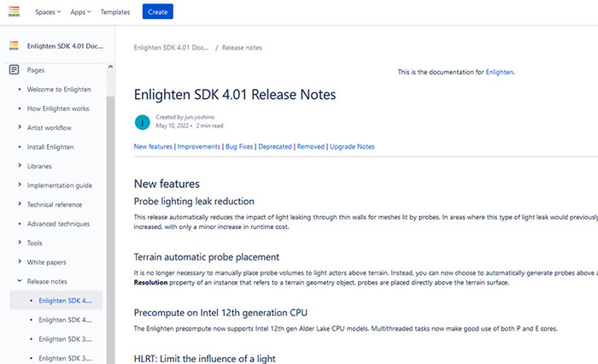The image size is (598, 364).
Task: Expand the Welcome to Enlighten tree item
Action: point(20,89)
